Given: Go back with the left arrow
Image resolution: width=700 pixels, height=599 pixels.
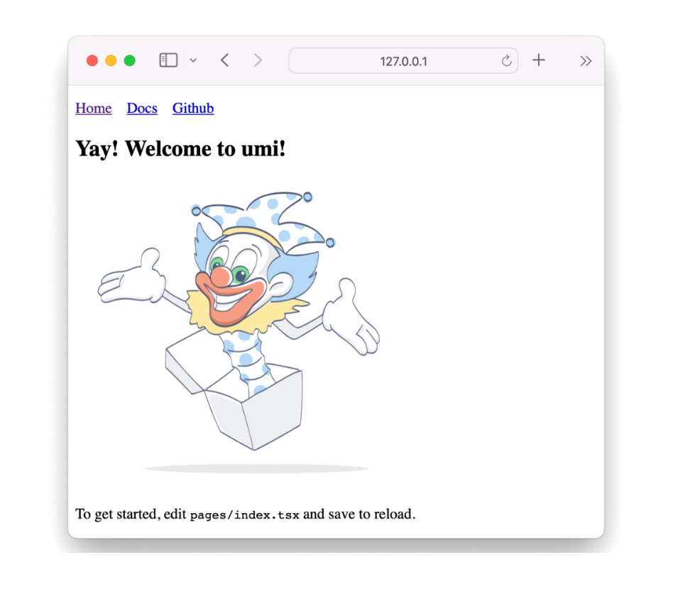Looking at the screenshot, I should tap(225, 60).
